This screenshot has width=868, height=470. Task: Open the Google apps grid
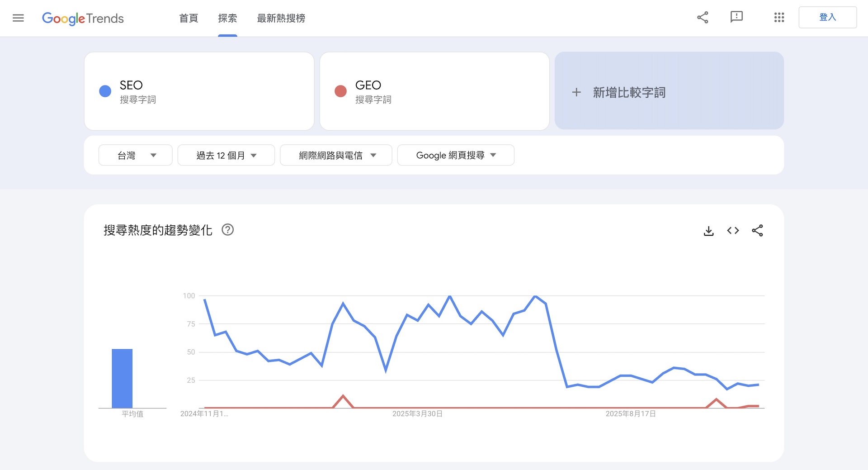click(779, 18)
